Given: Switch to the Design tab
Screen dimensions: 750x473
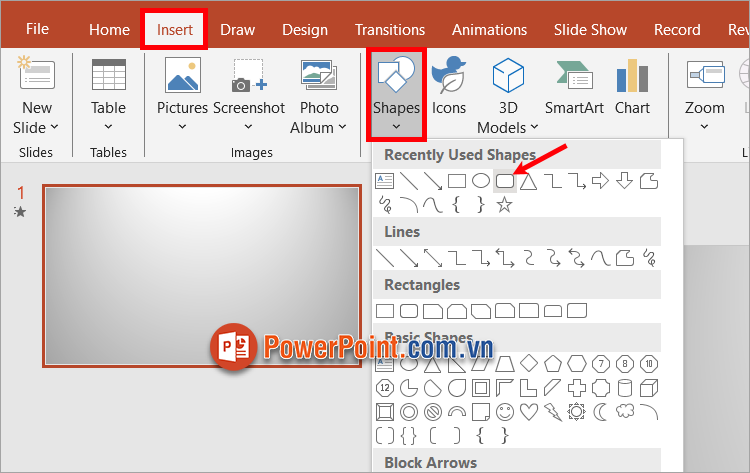Looking at the screenshot, I should click(305, 30).
